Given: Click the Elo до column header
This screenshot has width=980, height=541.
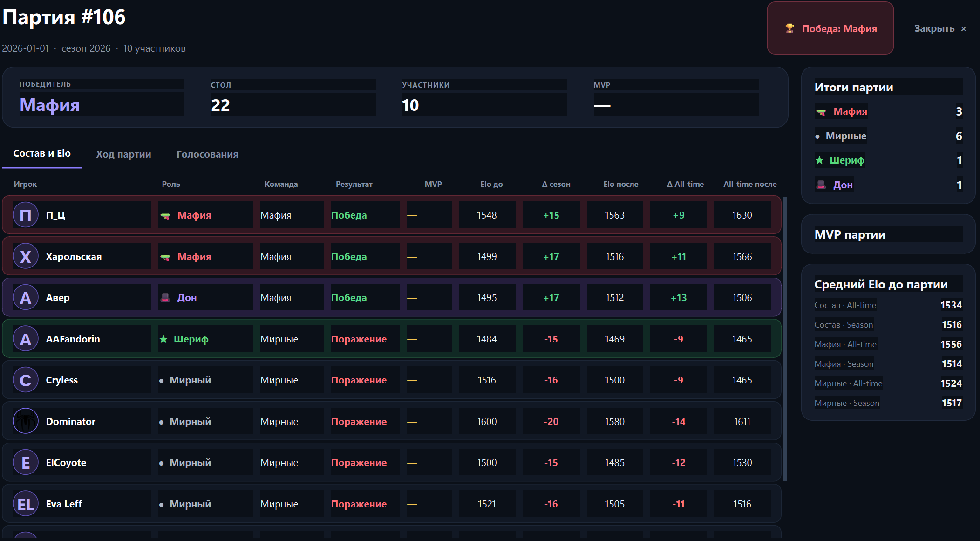Looking at the screenshot, I should point(491,184).
